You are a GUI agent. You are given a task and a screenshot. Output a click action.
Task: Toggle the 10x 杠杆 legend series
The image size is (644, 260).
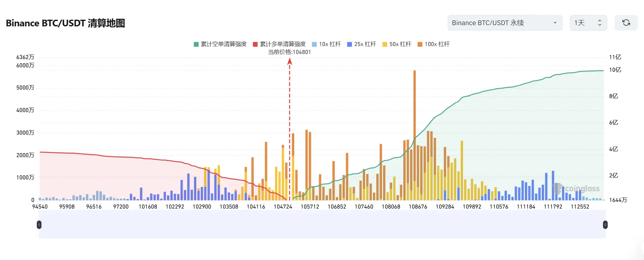(x=326, y=44)
